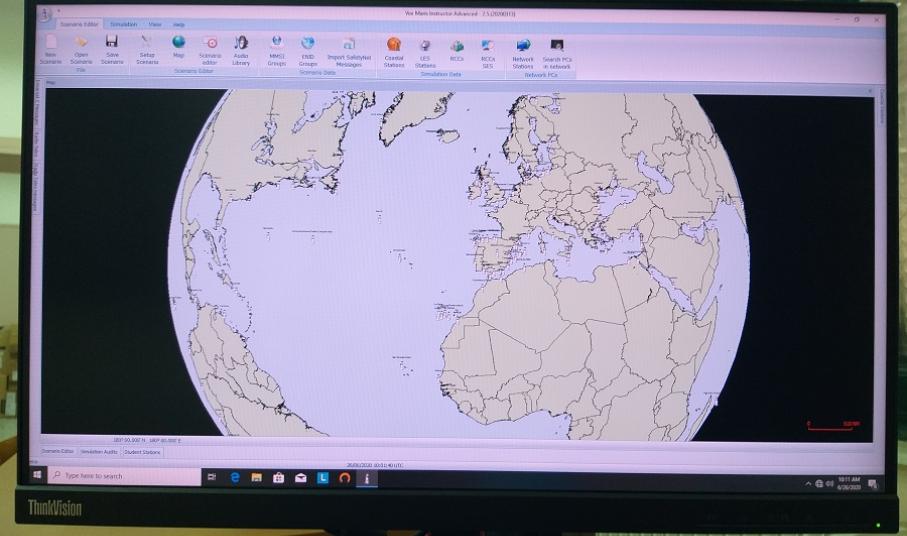Screen dimensions: 907x536
Task: Open ENID Groups
Action: (307, 44)
